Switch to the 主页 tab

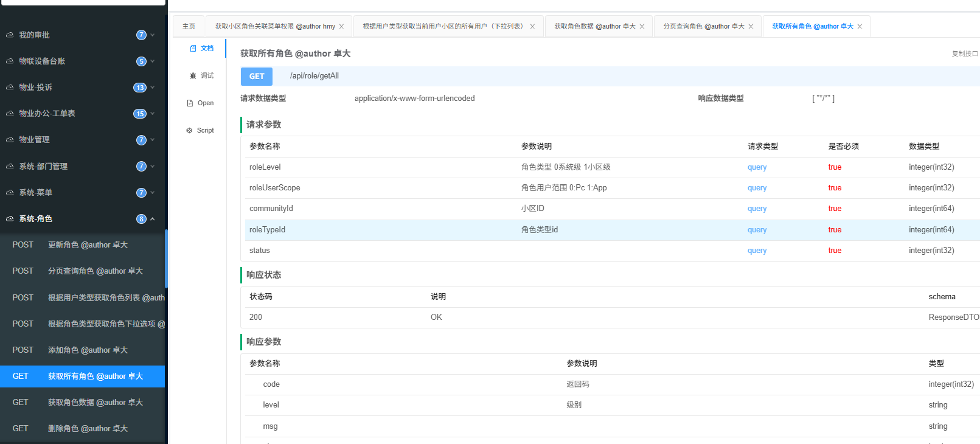coord(189,27)
